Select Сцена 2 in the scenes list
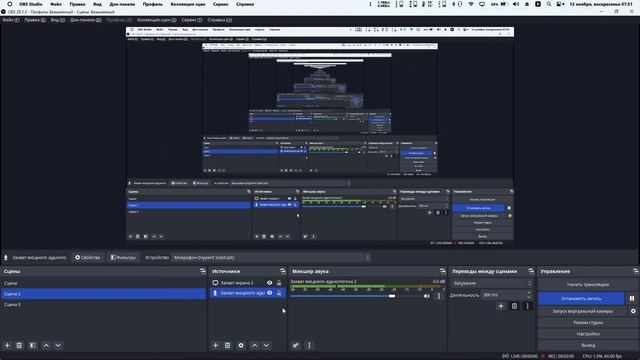This screenshot has width=640, height=360. coord(103,293)
